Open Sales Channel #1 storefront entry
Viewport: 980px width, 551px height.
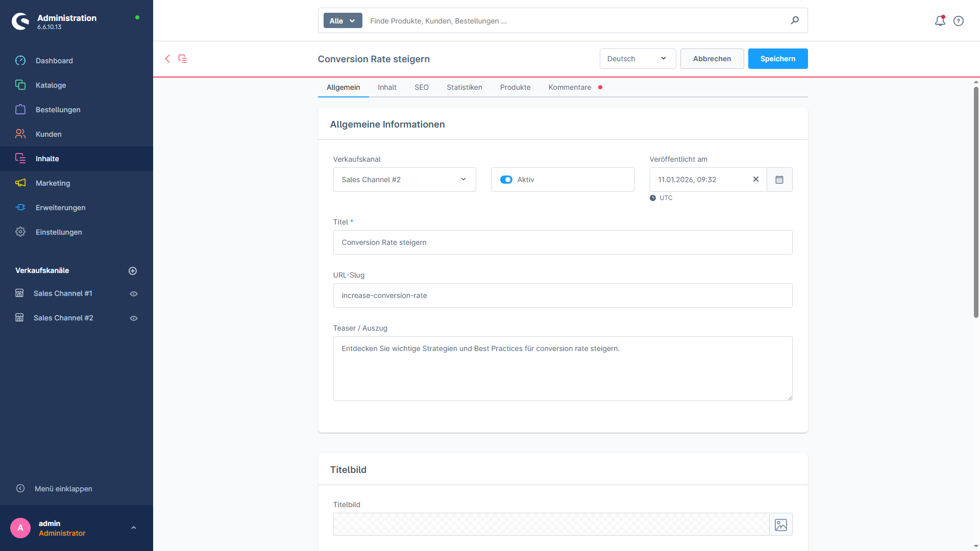click(63, 293)
